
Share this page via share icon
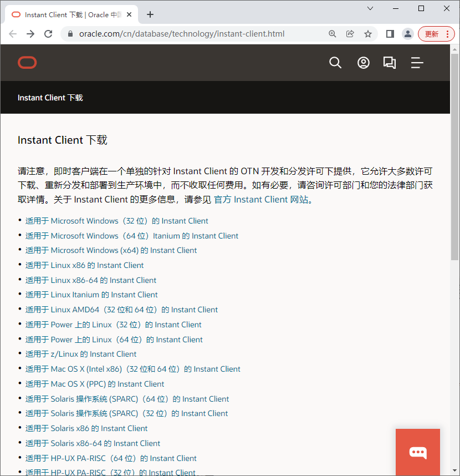click(x=350, y=34)
